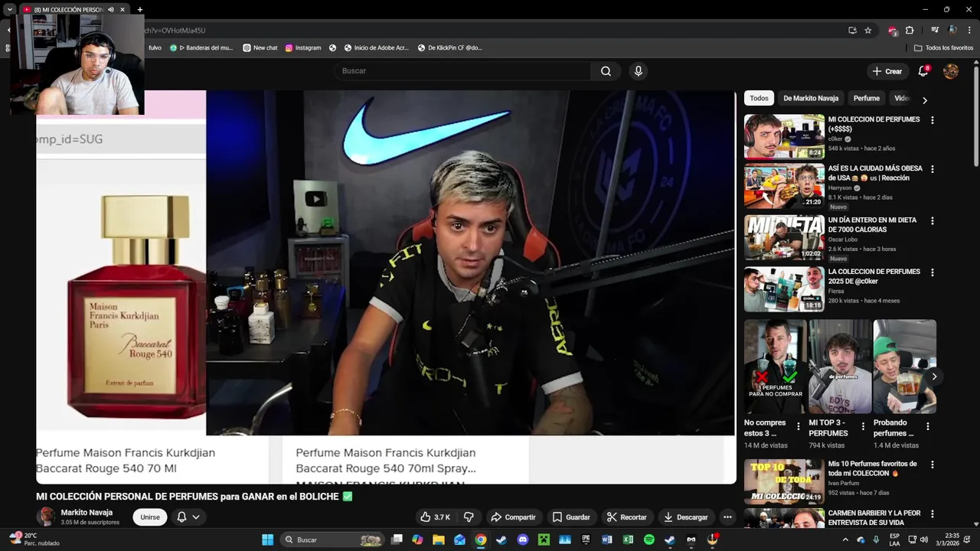Click the 'Compartir' button
This screenshot has width=980, height=551.
[x=513, y=517]
